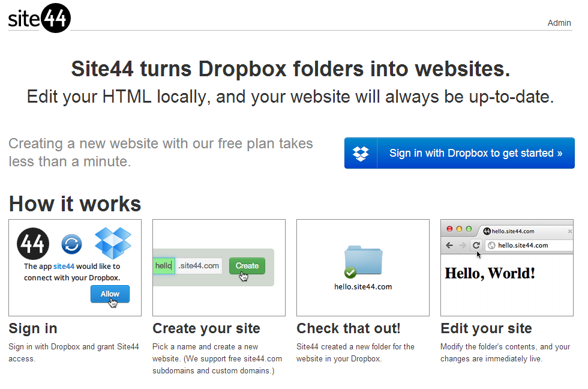Click the Allow button in Sign in illustration

coord(110,294)
